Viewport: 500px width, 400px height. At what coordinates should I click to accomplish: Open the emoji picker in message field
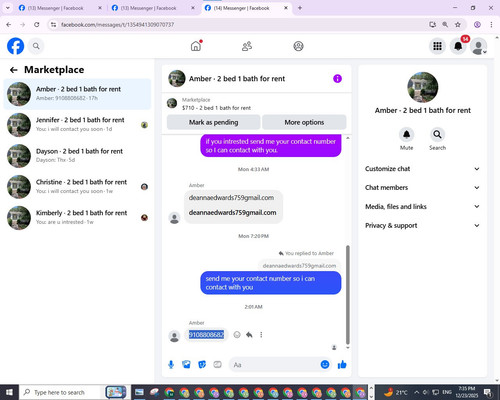[x=325, y=365]
